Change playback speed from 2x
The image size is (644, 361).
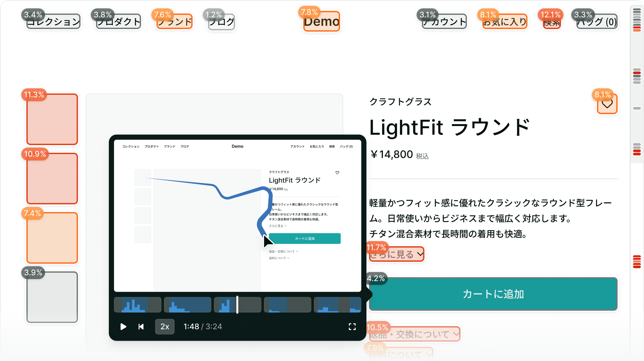165,327
